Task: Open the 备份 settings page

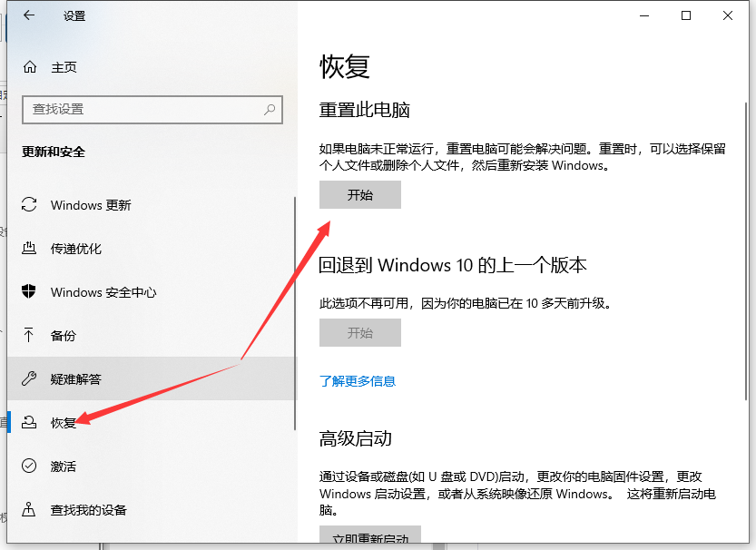Action: coord(151,336)
